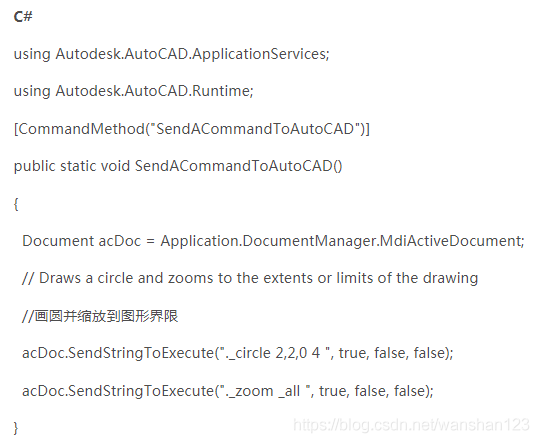Image resolution: width=539 pixels, height=443 pixels.
Task: Click "true, false, false" arguments on circle line
Action: (x=393, y=353)
